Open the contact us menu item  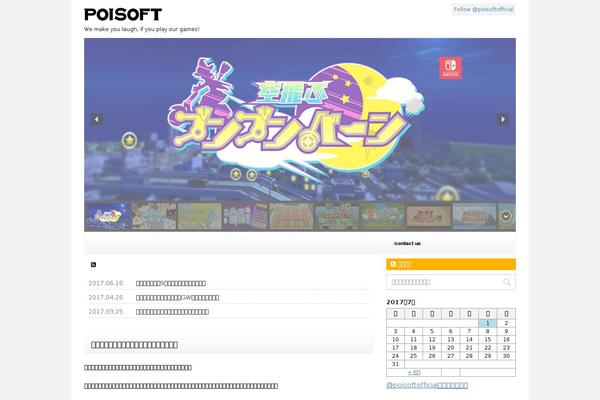pyautogui.click(x=407, y=243)
